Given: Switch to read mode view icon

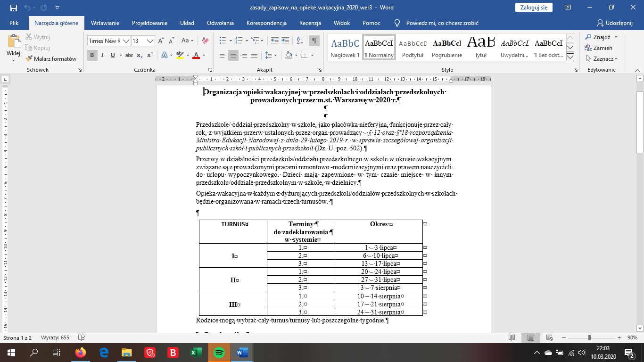Looking at the screenshot, I should (x=512, y=338).
